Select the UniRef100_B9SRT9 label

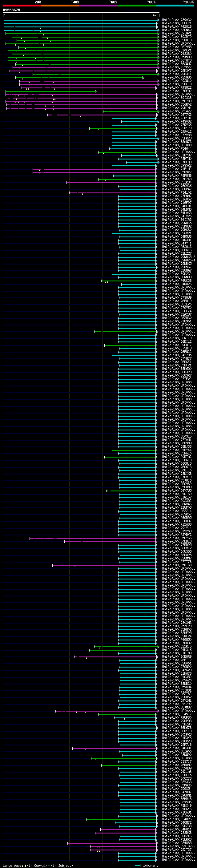pyautogui.click(x=176, y=37)
